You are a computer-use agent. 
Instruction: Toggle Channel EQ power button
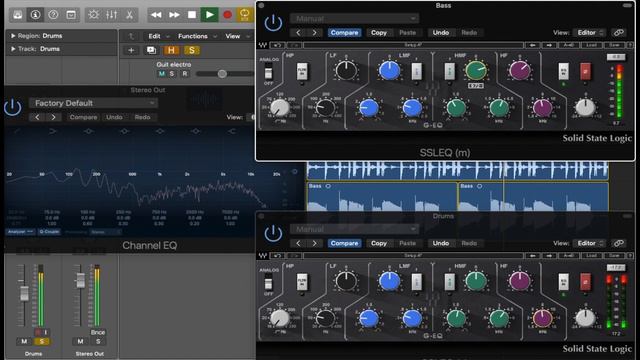(12, 107)
